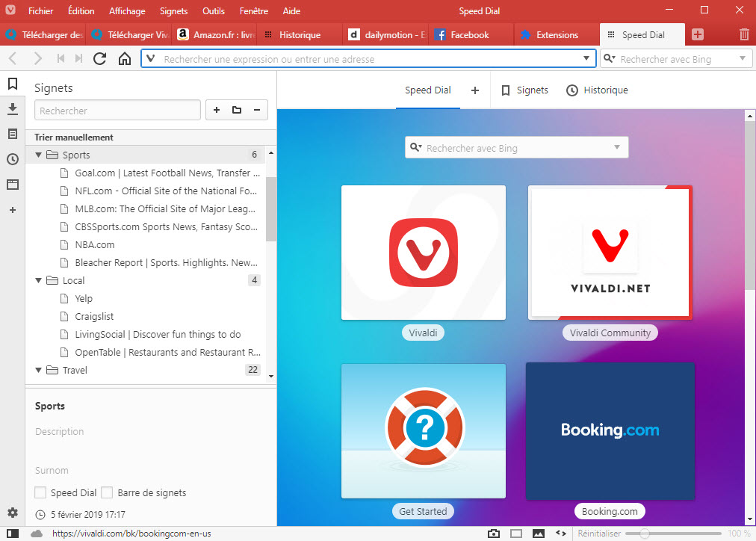Open the address bar dropdown arrow
756x541 pixels.
tap(586, 58)
